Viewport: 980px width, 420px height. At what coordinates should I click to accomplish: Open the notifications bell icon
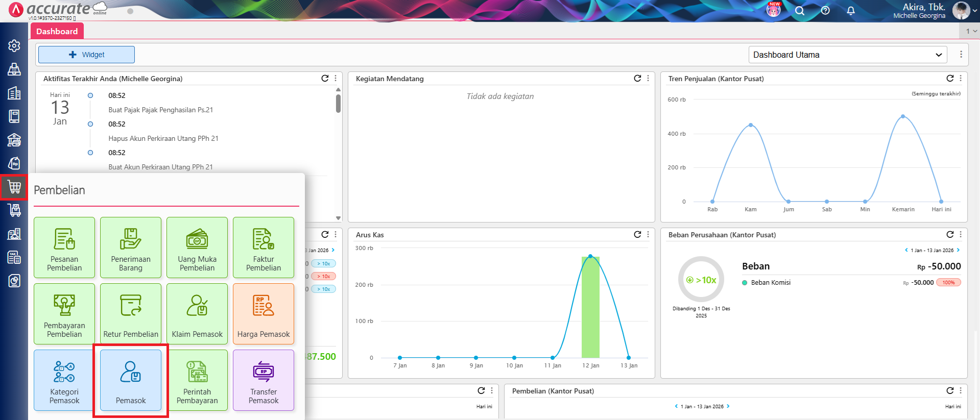(x=851, y=11)
